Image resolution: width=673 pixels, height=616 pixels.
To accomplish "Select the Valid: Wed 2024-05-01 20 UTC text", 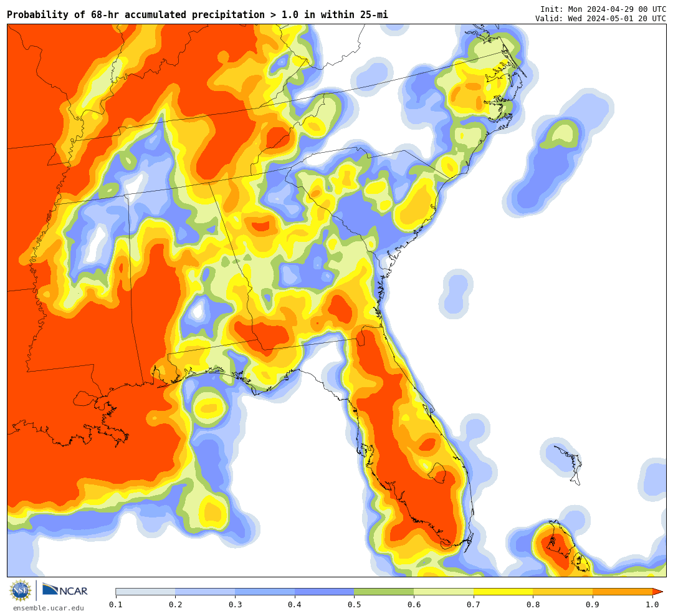I will point(601,19).
